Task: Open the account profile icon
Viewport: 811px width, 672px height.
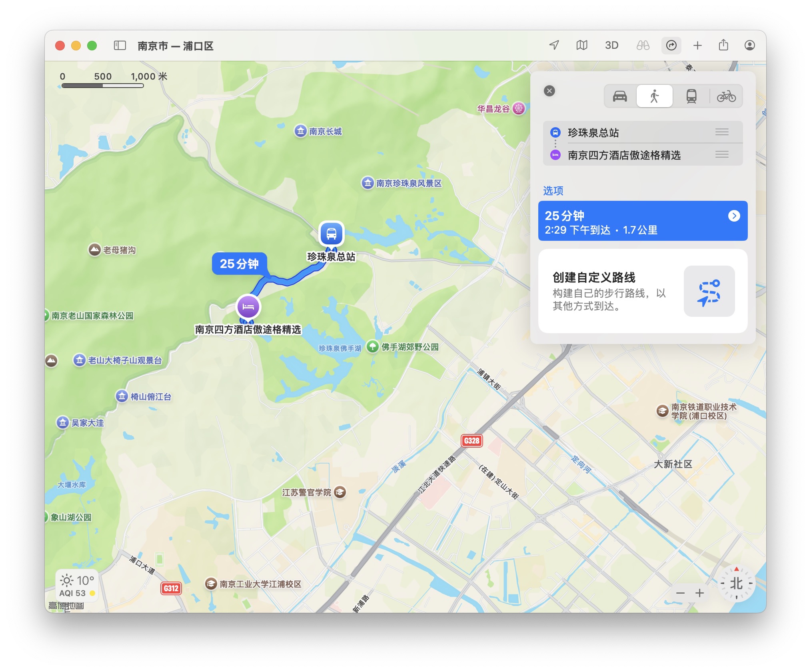Action: tap(750, 45)
